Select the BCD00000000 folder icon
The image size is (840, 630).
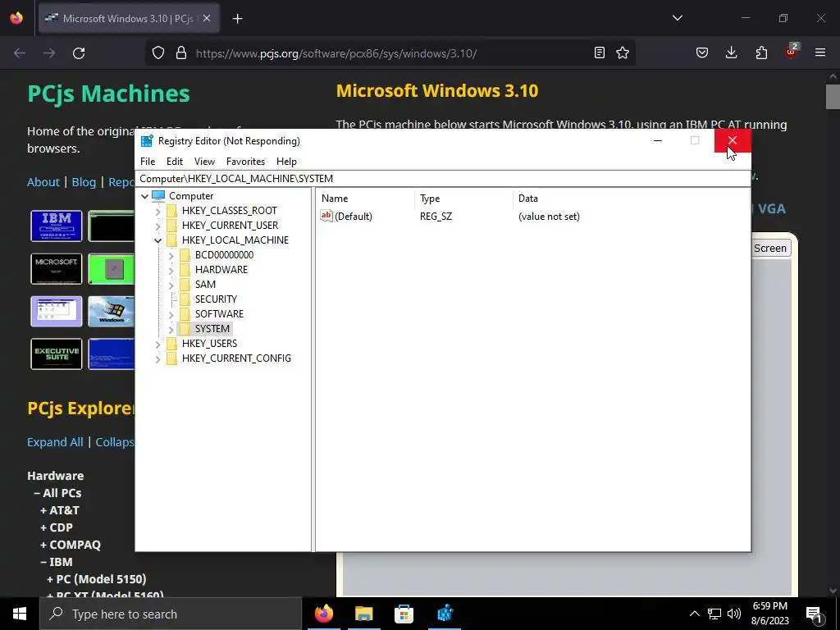pos(185,254)
